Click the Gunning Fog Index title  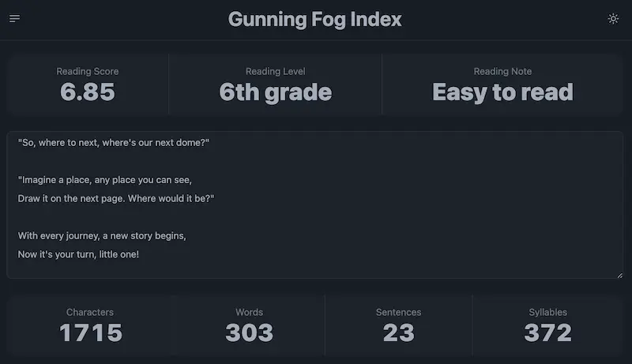click(x=314, y=19)
